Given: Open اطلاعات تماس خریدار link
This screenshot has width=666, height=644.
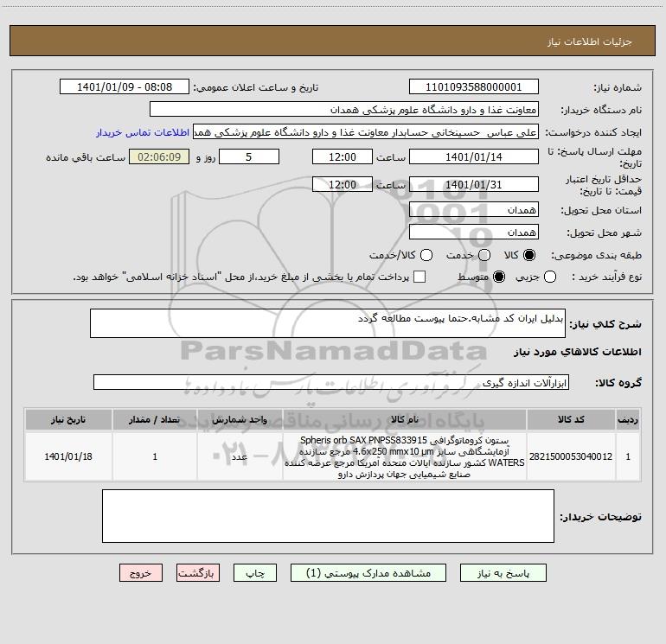Looking at the screenshot, I should (x=143, y=132).
